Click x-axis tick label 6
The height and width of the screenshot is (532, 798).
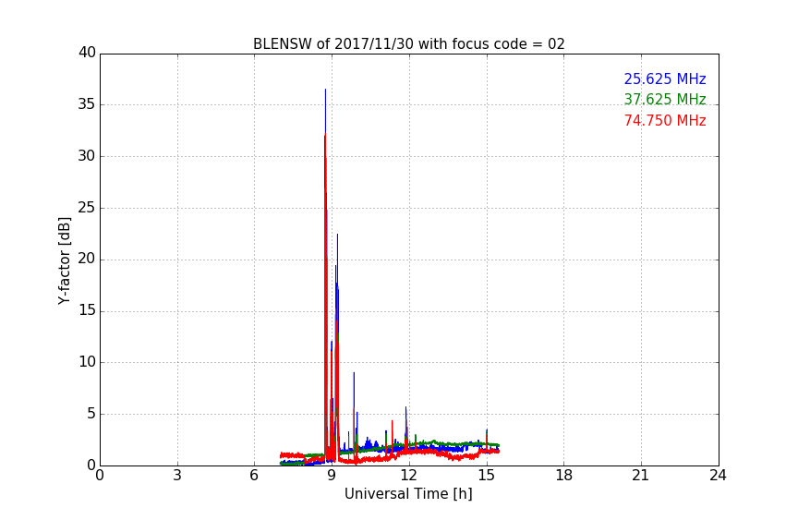click(x=255, y=476)
